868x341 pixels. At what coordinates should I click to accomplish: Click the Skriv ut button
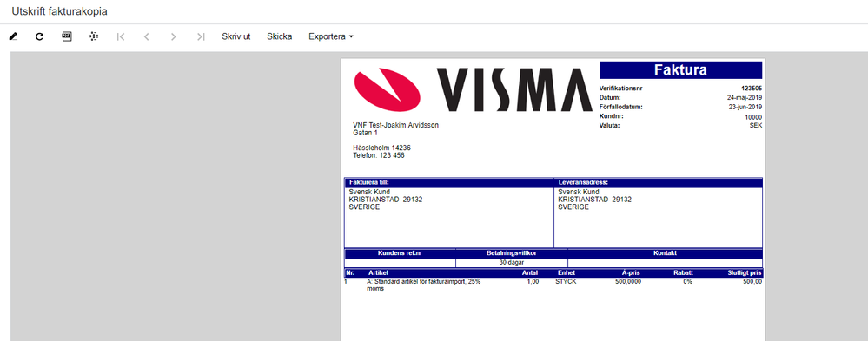(x=235, y=37)
